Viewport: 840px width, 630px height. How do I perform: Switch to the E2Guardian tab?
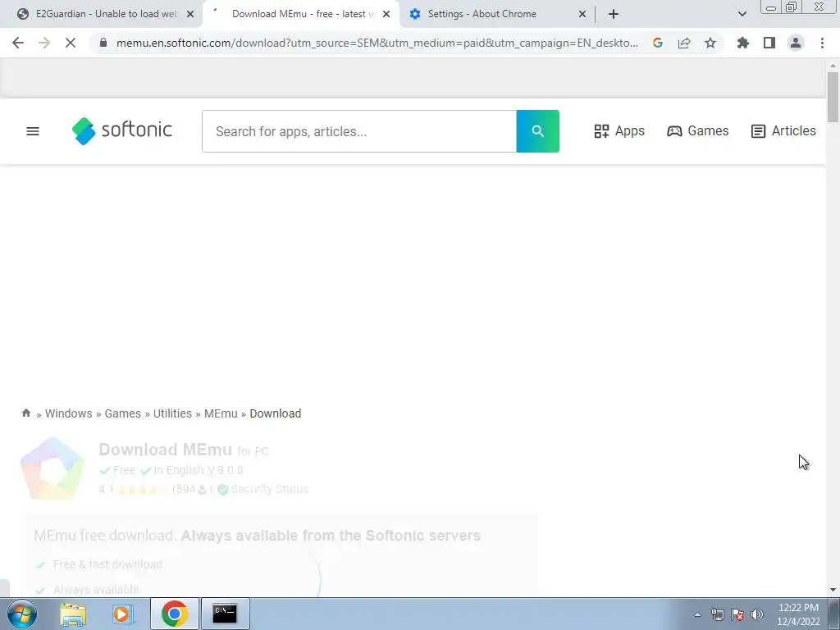(x=106, y=14)
